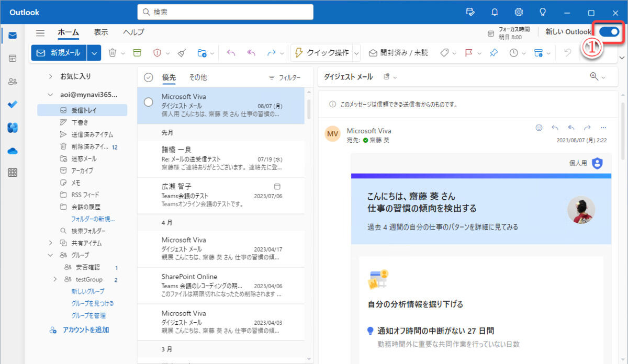Click the 新しいグループ link
The image size is (628, 364).
pos(88,291)
